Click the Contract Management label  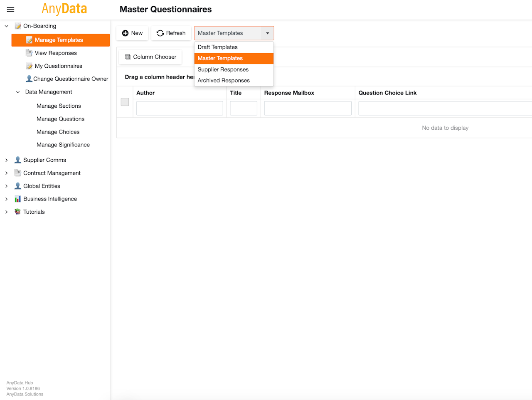coord(52,173)
